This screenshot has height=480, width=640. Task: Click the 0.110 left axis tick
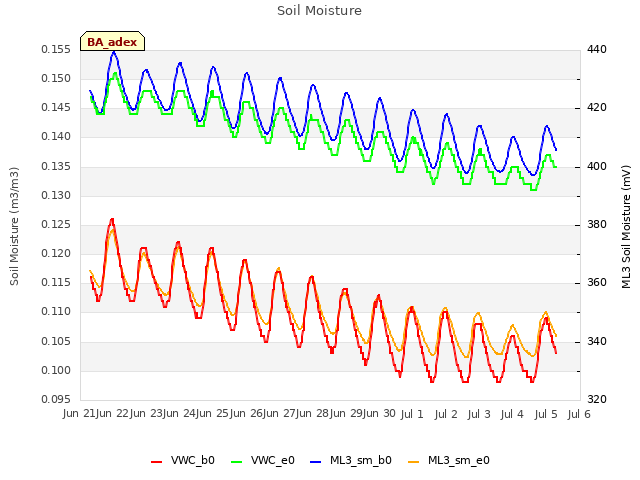click(x=56, y=312)
